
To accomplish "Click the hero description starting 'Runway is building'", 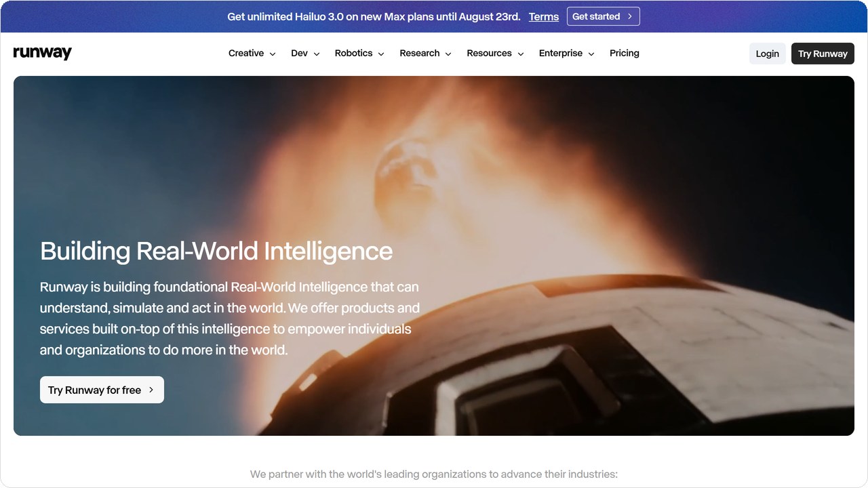I will (x=230, y=319).
